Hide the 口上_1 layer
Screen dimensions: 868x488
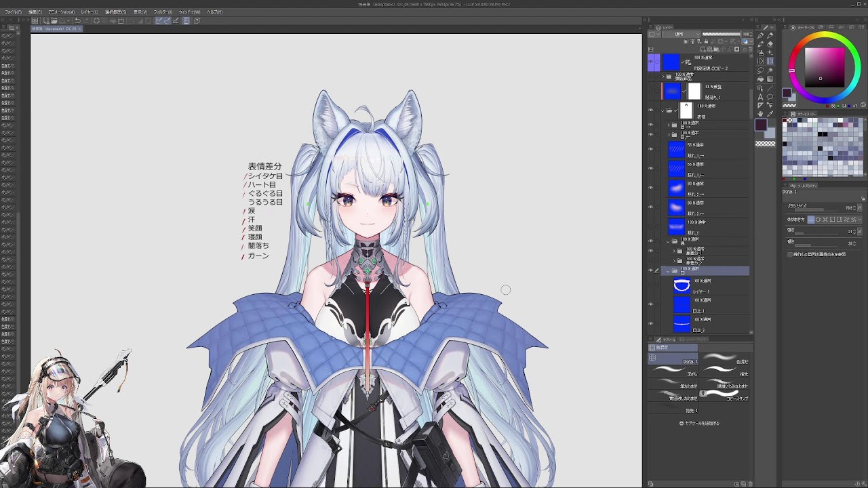click(x=650, y=304)
